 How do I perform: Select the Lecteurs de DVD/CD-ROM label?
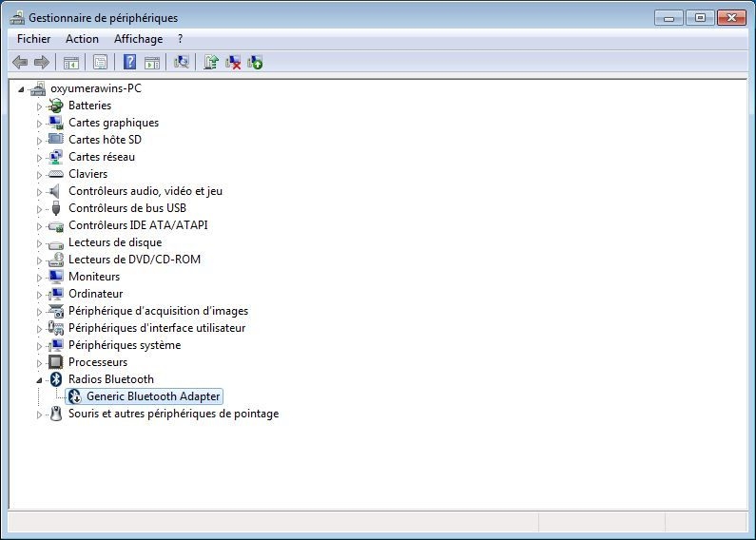tap(134, 260)
